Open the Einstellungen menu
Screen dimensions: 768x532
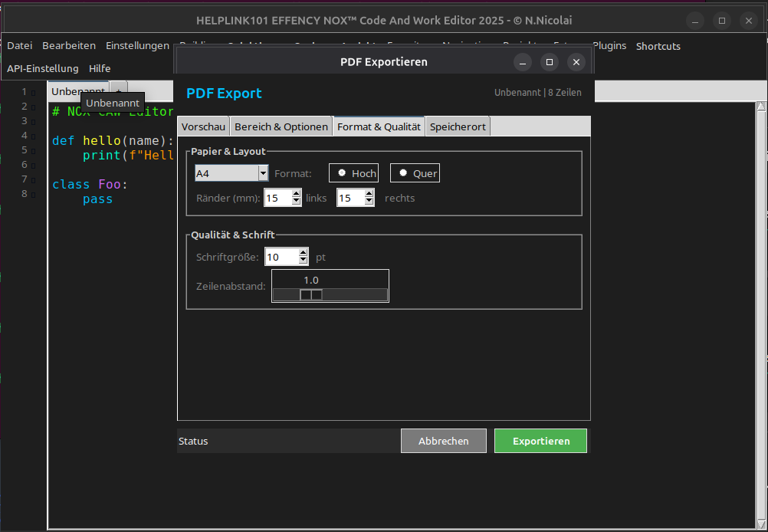pyautogui.click(x=137, y=46)
